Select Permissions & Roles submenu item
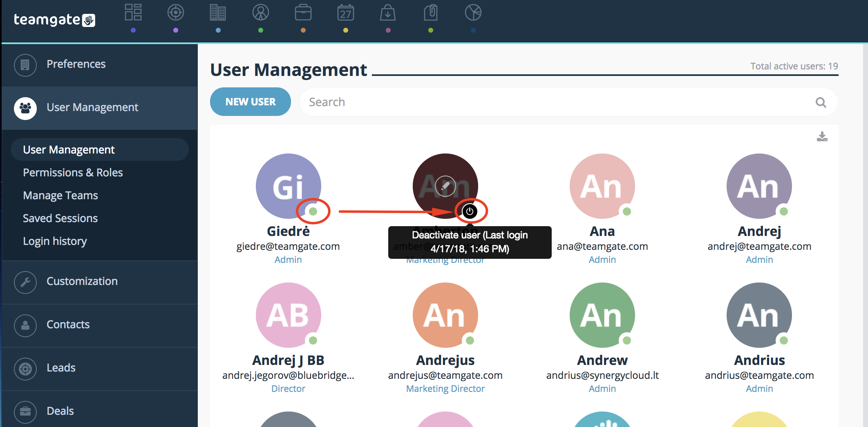868x427 pixels. [x=73, y=172]
